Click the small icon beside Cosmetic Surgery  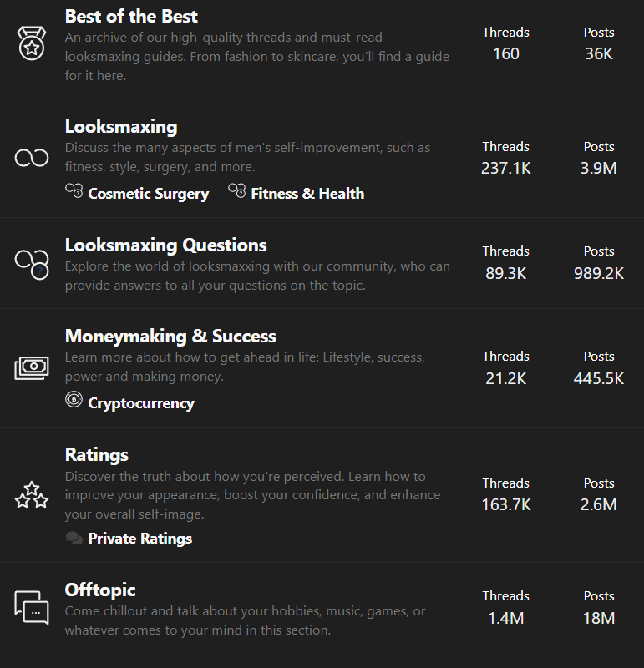coord(74,192)
